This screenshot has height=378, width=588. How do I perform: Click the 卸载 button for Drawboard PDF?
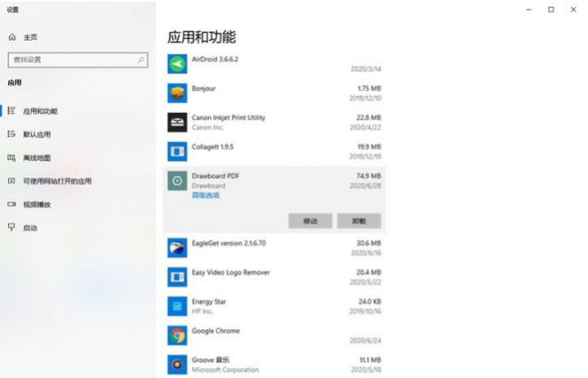(x=359, y=221)
